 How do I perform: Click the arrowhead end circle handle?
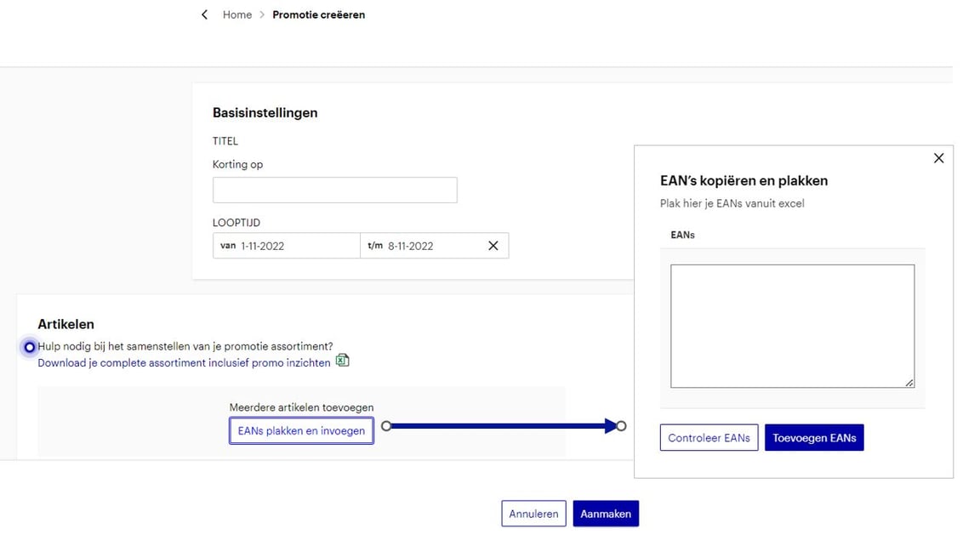(x=621, y=426)
